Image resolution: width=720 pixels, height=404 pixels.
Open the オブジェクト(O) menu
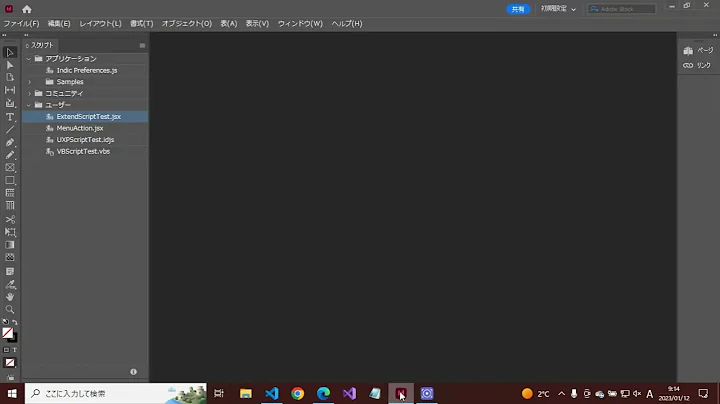[x=186, y=23]
